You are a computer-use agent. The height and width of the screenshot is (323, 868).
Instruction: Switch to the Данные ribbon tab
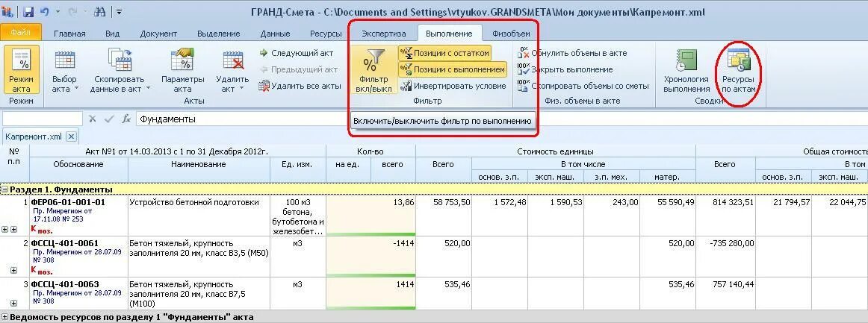[x=275, y=34]
